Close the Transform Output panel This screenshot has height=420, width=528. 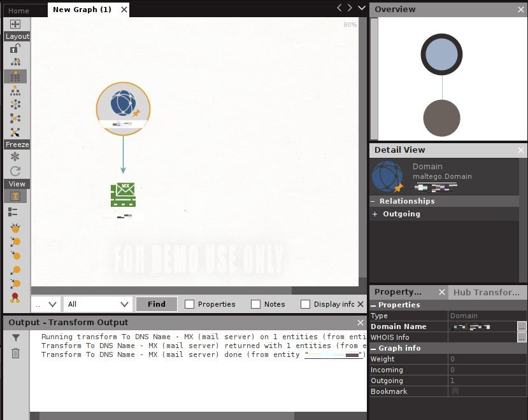pyautogui.click(x=360, y=323)
